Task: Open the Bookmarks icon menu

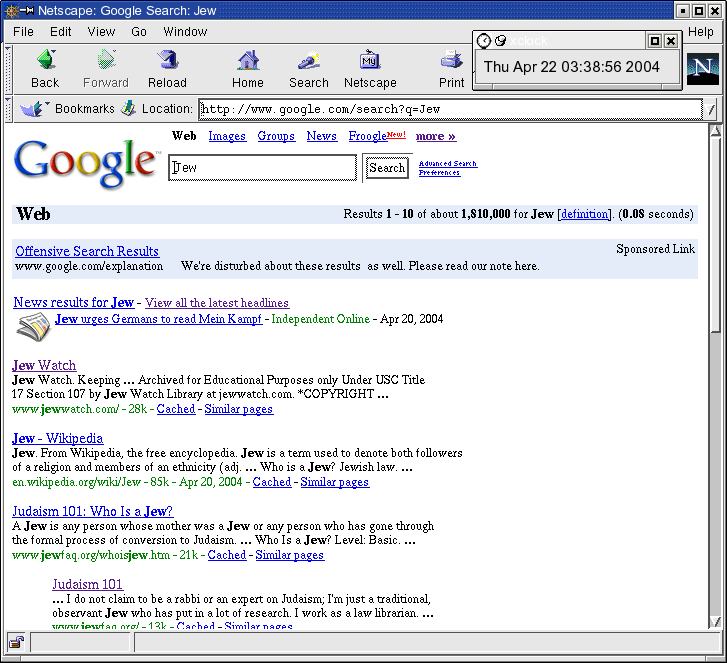Action: 32,109
